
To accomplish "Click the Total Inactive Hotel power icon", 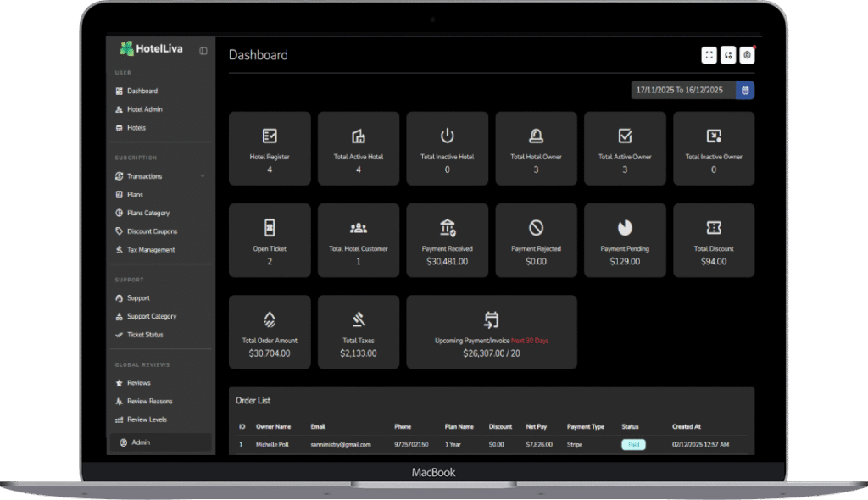I will pyautogui.click(x=447, y=136).
